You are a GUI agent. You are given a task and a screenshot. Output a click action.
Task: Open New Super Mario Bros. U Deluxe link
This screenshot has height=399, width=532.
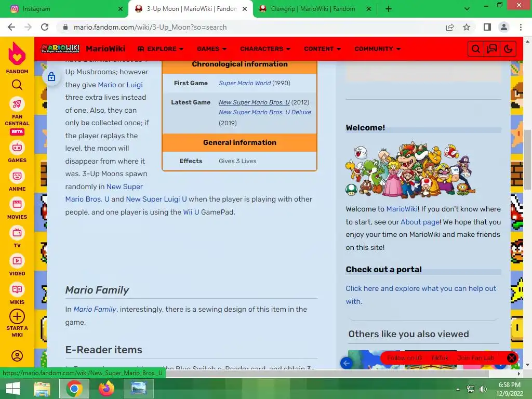point(264,112)
